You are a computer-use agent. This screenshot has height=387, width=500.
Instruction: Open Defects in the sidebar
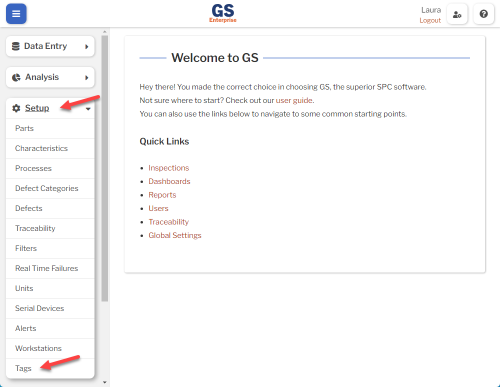coord(50,208)
